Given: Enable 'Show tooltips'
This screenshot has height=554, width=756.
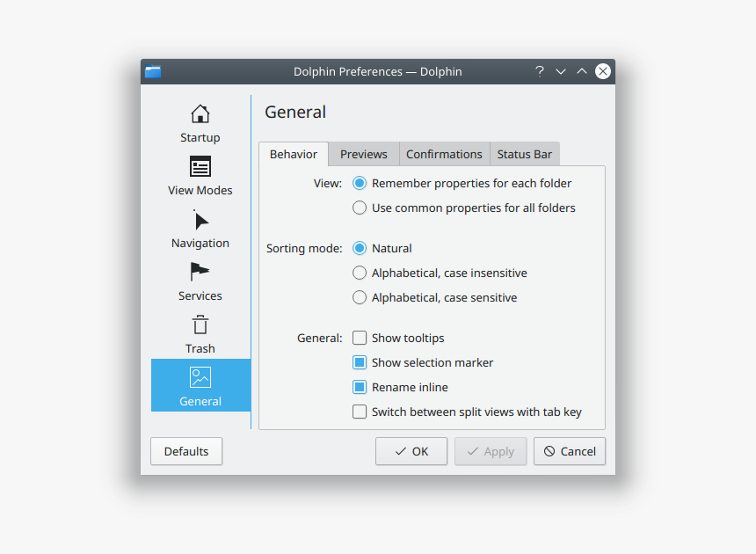Looking at the screenshot, I should pos(360,338).
